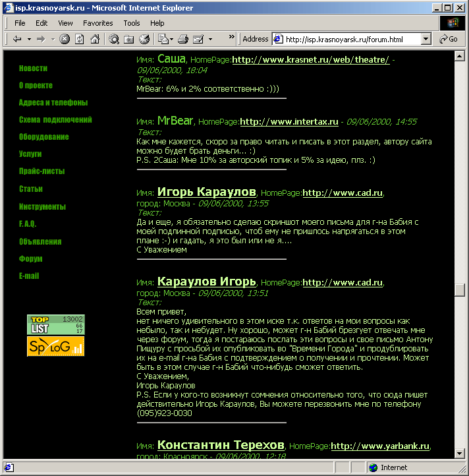Click author name Караулов Игорь
The height and width of the screenshot is (476, 469).
[207, 282]
